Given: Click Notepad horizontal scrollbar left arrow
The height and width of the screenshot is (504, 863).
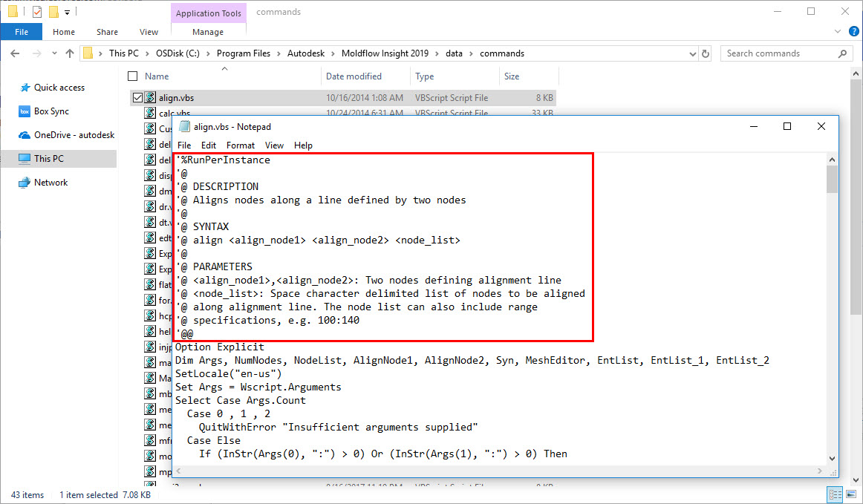Looking at the screenshot, I should click(x=178, y=471).
